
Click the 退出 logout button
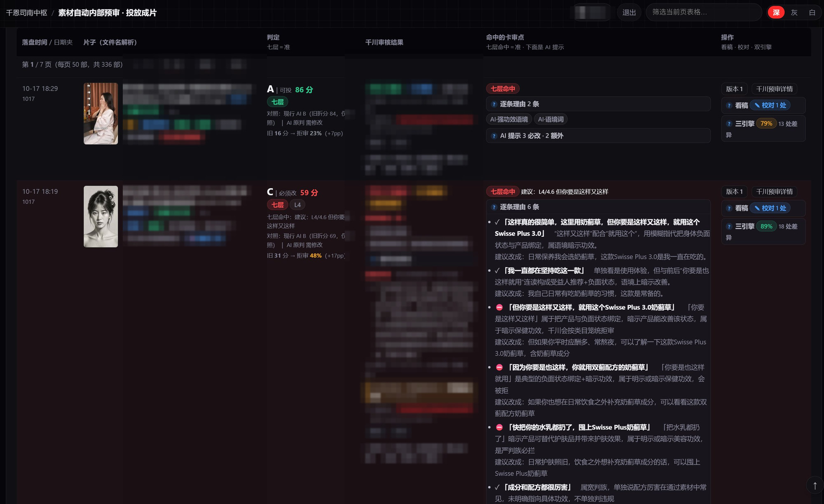(629, 12)
